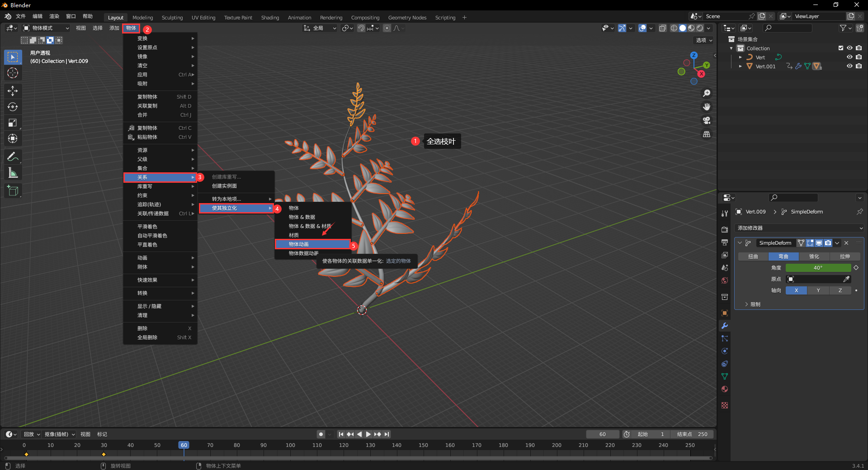
Task: Hide Vert.001 object in outliner
Action: [849, 66]
